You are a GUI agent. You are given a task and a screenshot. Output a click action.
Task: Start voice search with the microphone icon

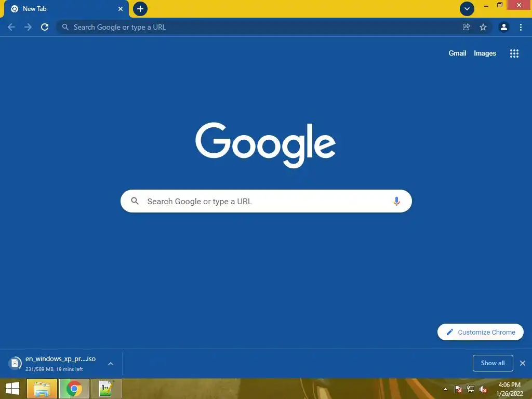pyautogui.click(x=396, y=201)
